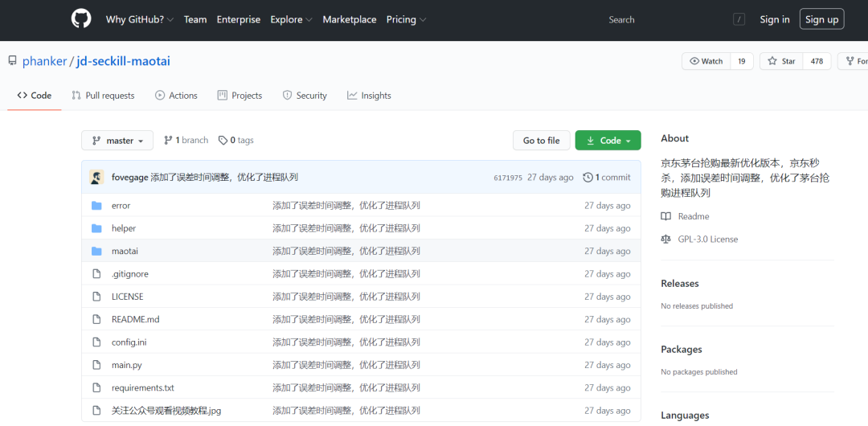
Task: Expand the Explore dropdown menu
Action: point(291,19)
